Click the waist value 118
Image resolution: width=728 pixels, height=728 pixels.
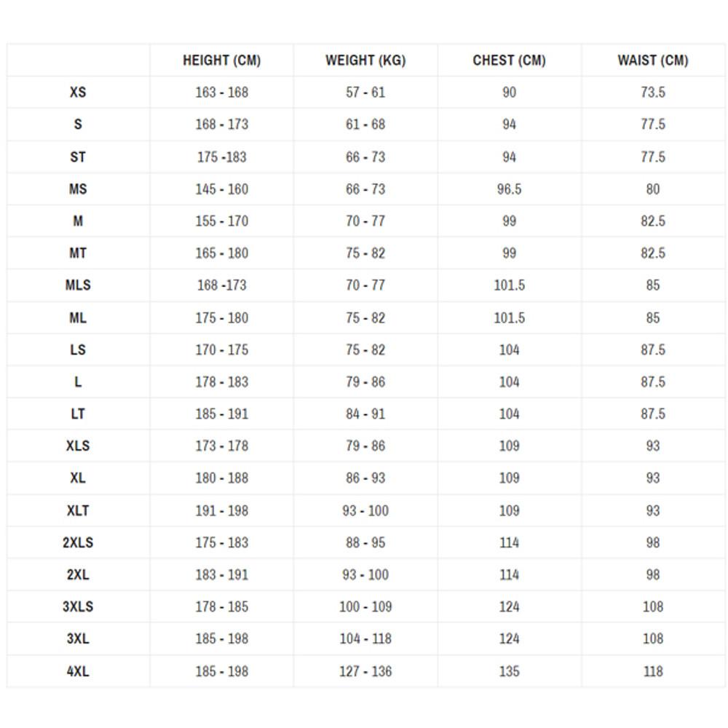(x=652, y=671)
